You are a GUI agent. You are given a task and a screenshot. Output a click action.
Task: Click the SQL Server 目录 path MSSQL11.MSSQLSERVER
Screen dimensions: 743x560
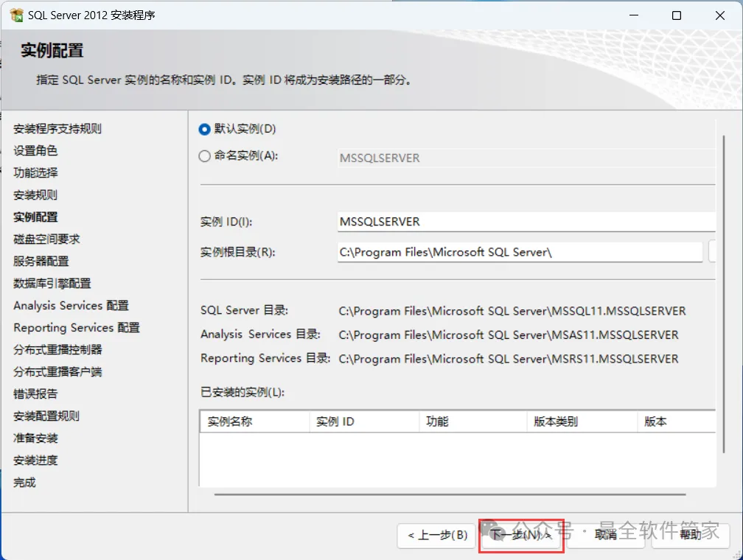(512, 311)
